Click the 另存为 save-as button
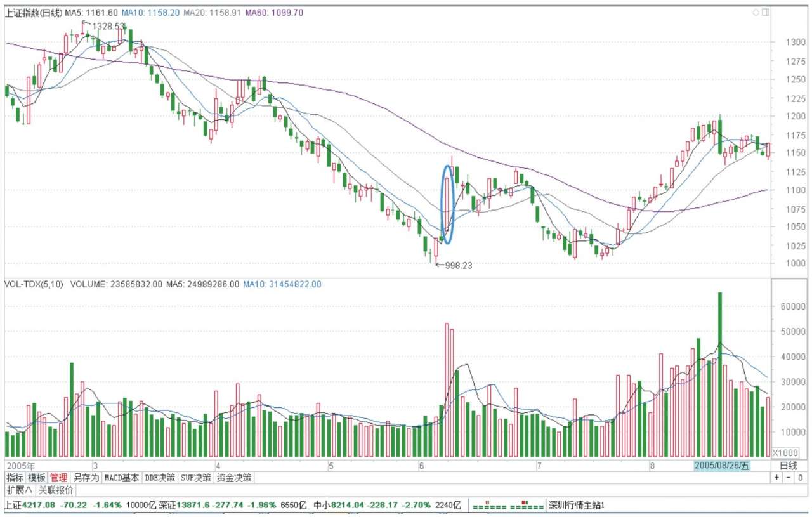The image size is (812, 517). click(86, 478)
